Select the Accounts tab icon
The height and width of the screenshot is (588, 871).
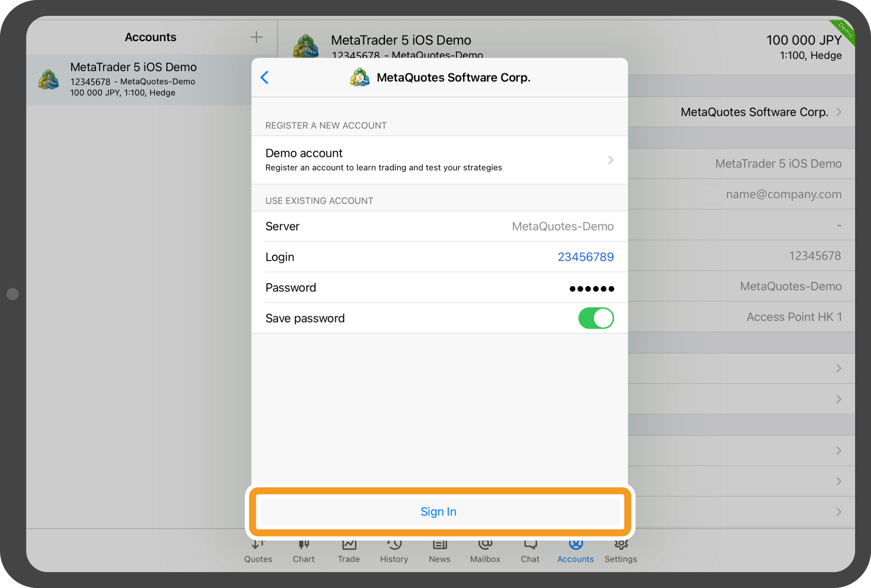(575, 546)
